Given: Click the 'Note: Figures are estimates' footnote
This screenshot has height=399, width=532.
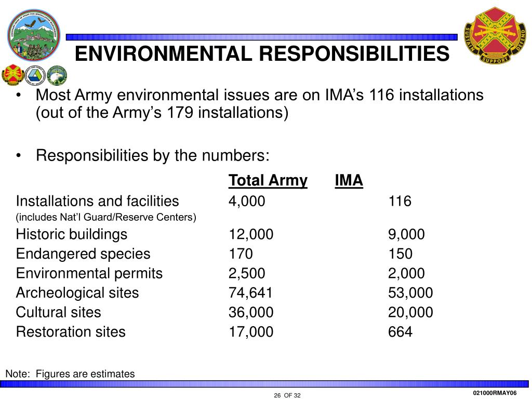Looking at the screenshot, I should point(70,374).
